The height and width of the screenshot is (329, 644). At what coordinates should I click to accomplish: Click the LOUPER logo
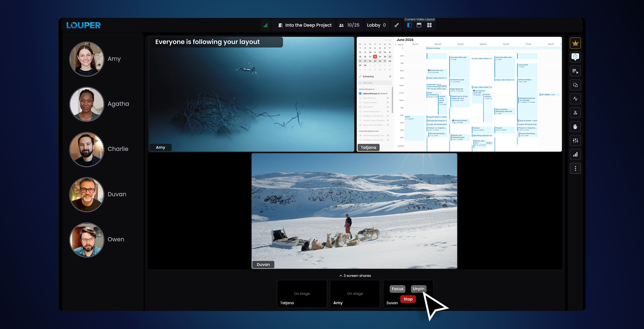(x=83, y=25)
